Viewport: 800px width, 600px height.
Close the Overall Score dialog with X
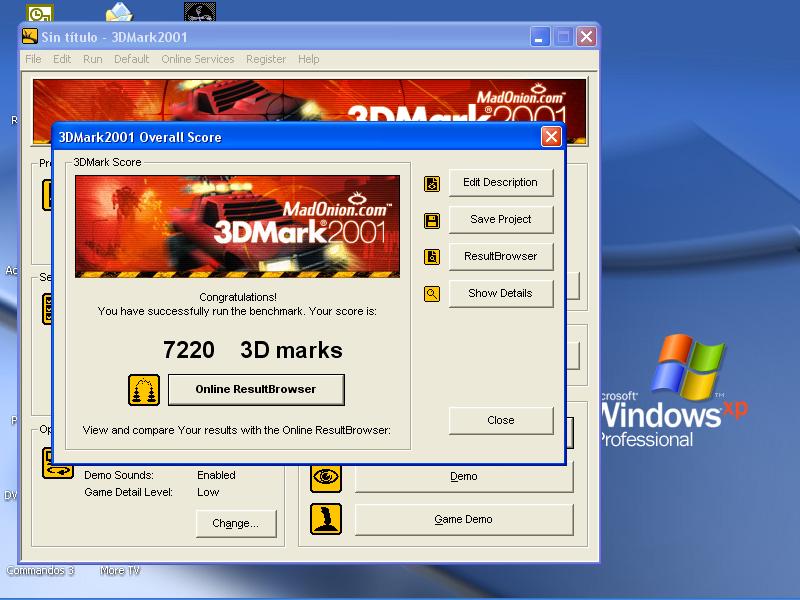tap(551, 137)
